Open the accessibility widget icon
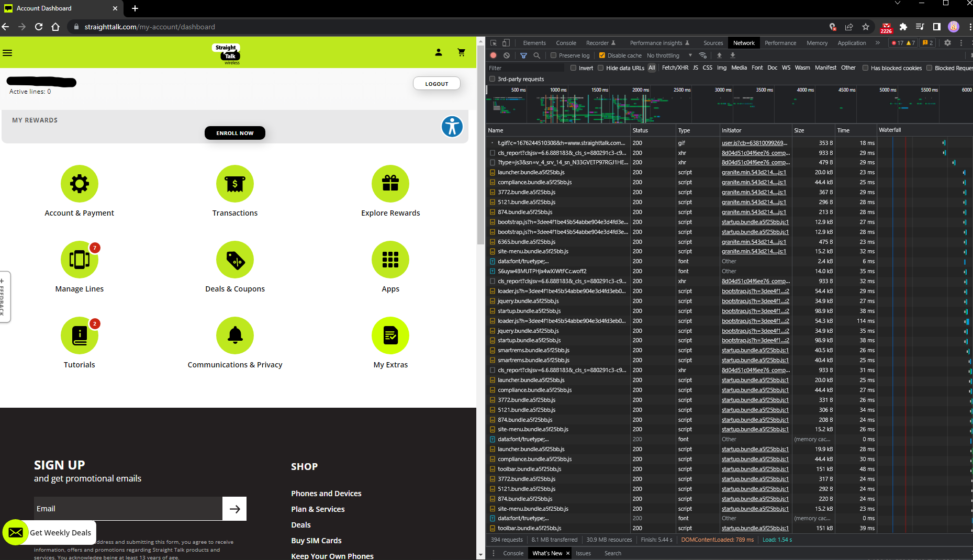Screen dimensions: 973x560 coord(452,126)
